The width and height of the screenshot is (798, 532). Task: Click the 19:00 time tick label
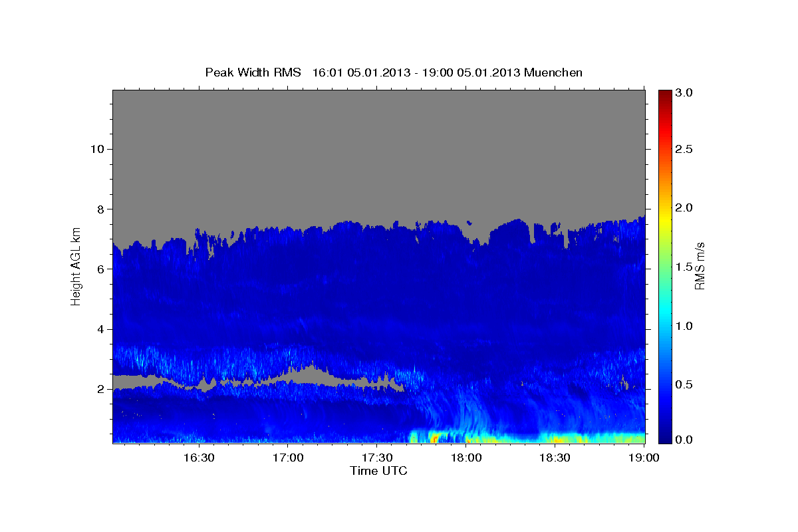coord(644,458)
